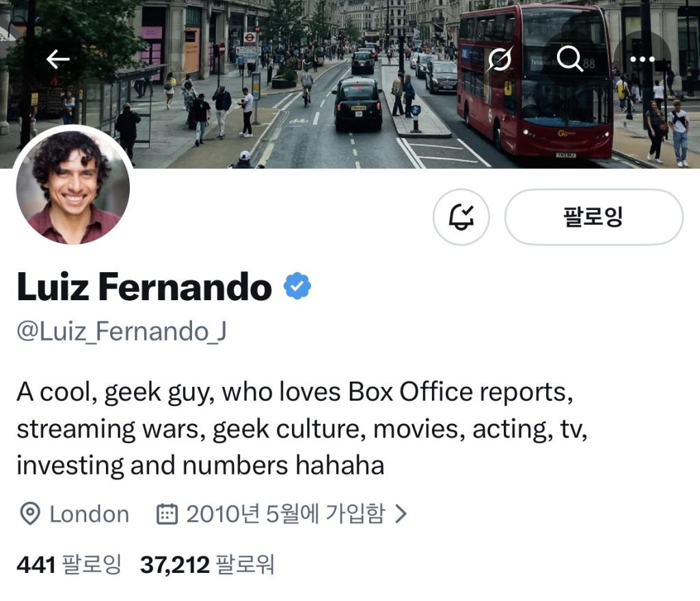Image resolution: width=700 pixels, height=601 pixels.
Task: Open the Grok icon on the banner
Action: 500,59
